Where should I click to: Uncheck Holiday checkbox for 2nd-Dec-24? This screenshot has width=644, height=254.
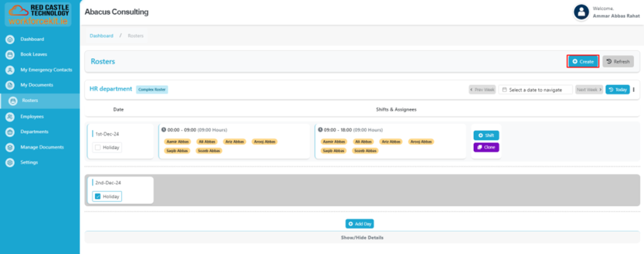97,196
